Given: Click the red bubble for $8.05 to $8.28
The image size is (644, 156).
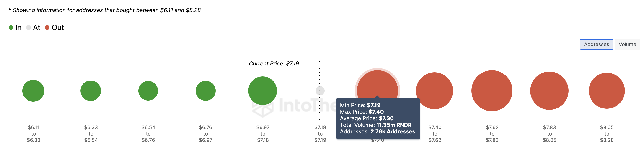Looking at the screenshot, I should tap(607, 91).
